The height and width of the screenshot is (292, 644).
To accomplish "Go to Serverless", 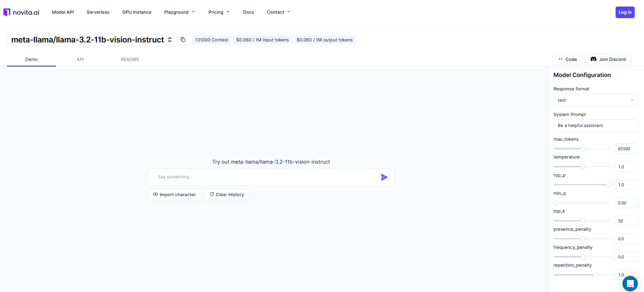I will 98,12.
